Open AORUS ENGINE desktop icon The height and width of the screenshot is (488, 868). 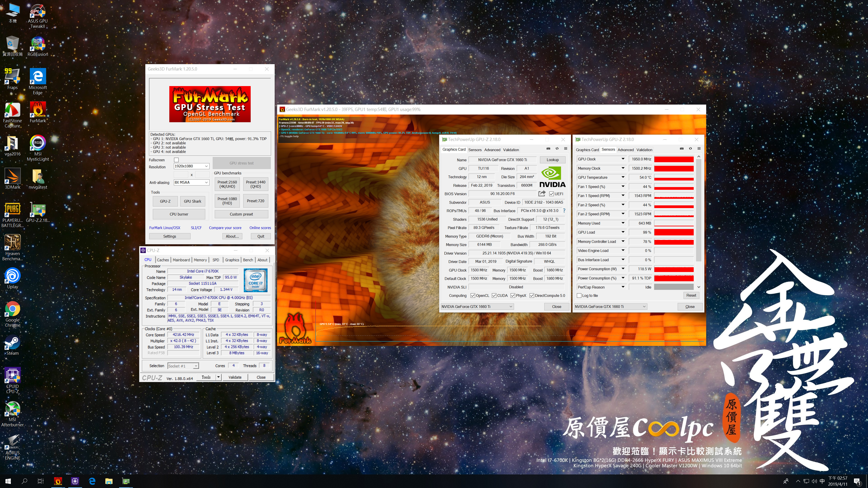pos(12,447)
